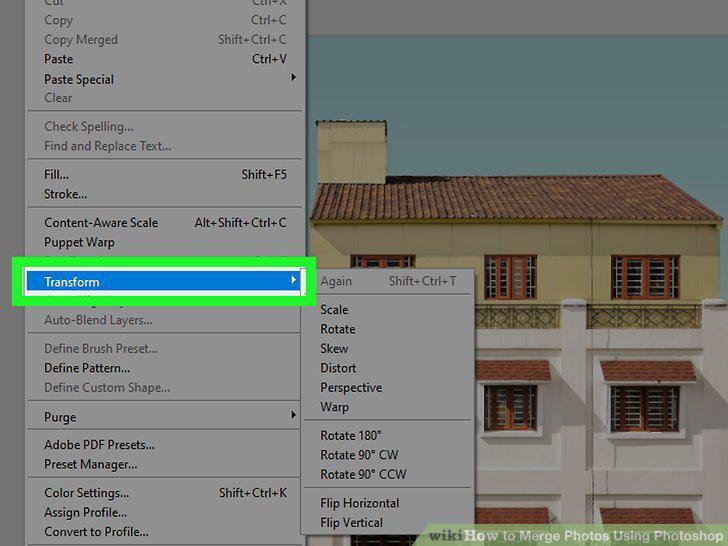Choose Perspective transform
The height and width of the screenshot is (546, 728).
click(x=388, y=388)
